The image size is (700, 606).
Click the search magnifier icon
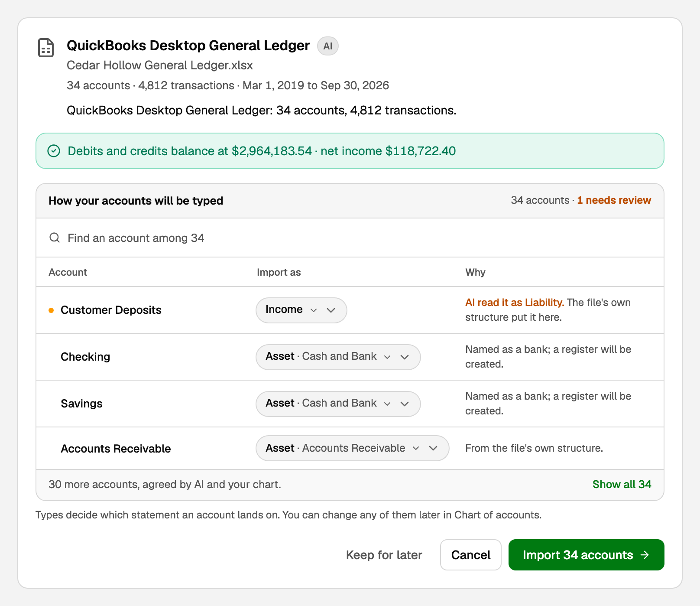click(55, 238)
